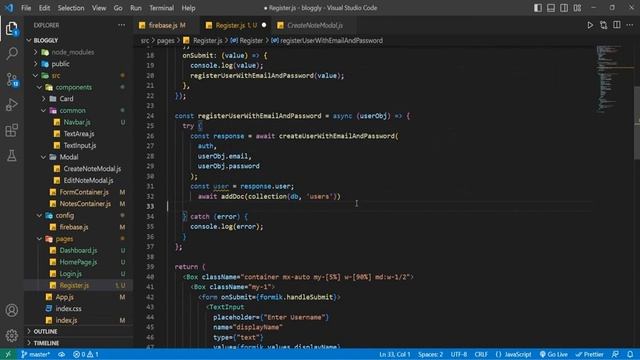Click Go Live in status bar
This screenshot has width=640, height=360.
tap(553, 354)
